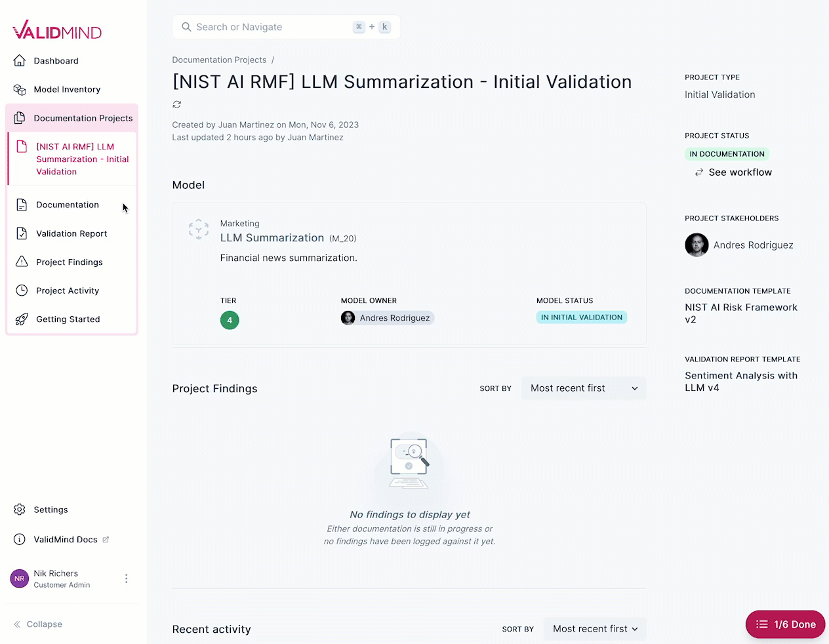Click Project Findings warning triangle icon

(x=22, y=262)
